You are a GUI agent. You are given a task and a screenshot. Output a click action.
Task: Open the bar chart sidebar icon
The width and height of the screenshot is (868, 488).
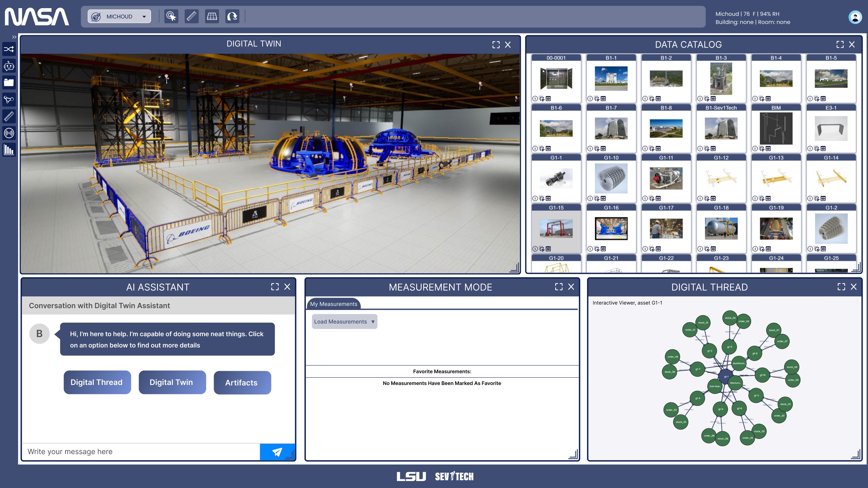(x=9, y=149)
